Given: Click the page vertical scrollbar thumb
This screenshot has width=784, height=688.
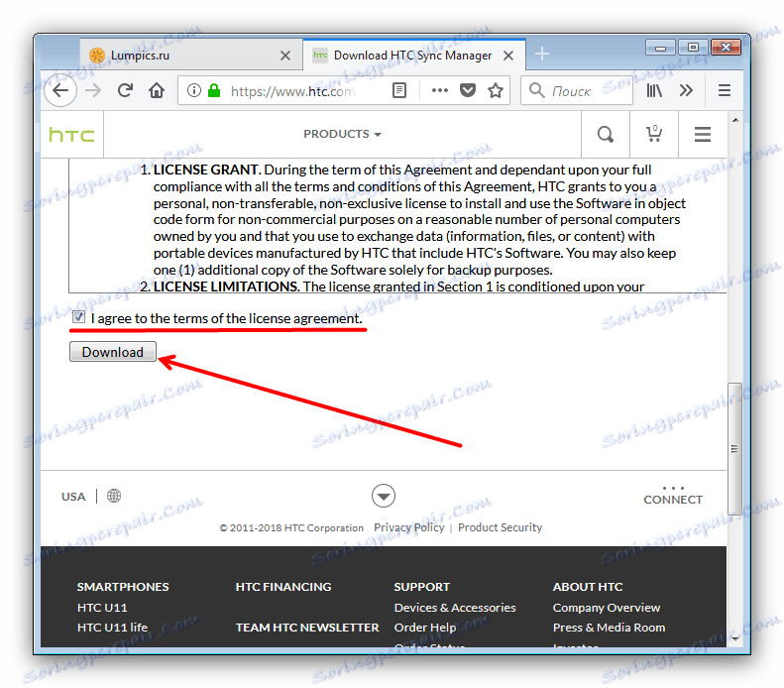Looking at the screenshot, I should pos(734,448).
